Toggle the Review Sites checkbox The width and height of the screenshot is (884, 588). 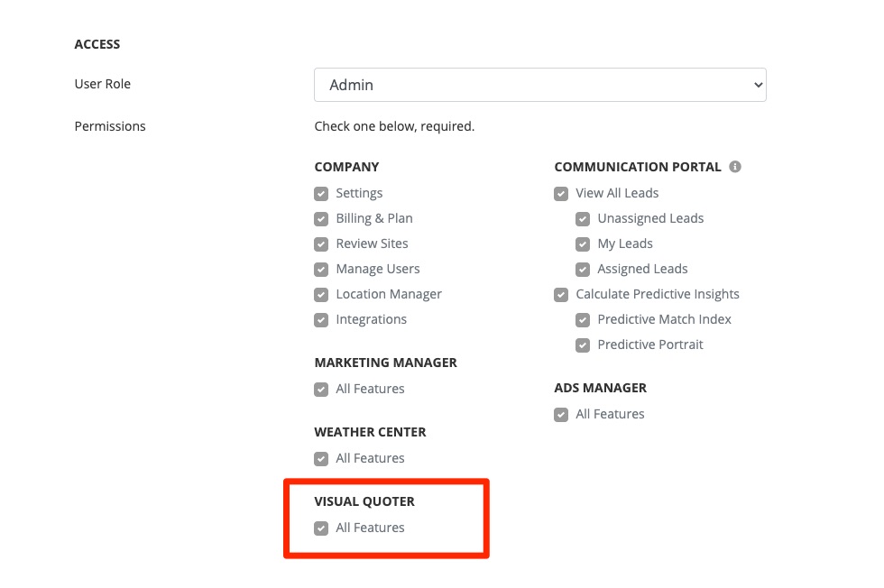[x=321, y=244]
